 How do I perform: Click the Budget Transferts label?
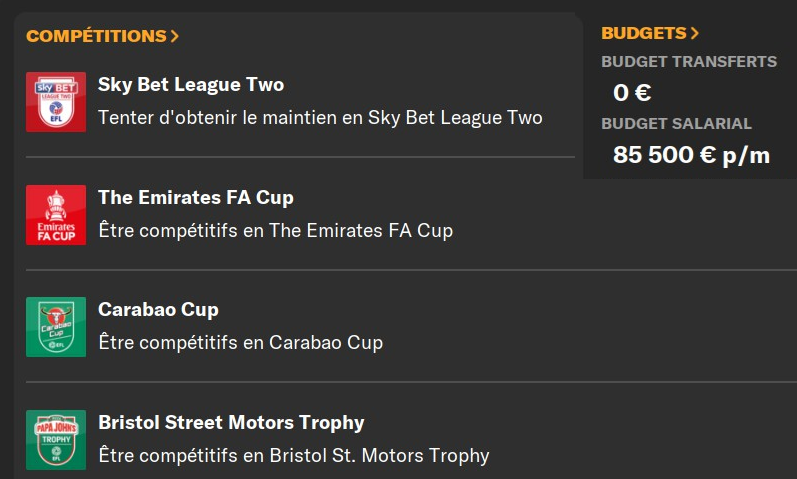tap(689, 62)
